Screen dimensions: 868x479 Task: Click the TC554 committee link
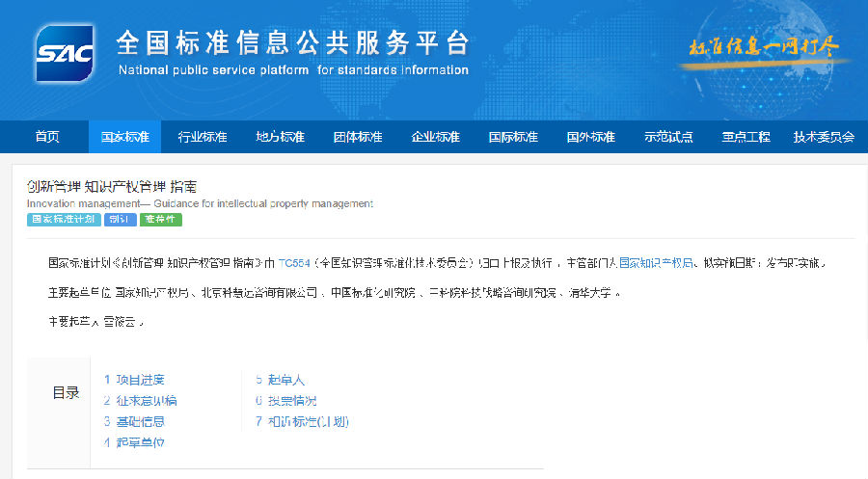(x=294, y=263)
